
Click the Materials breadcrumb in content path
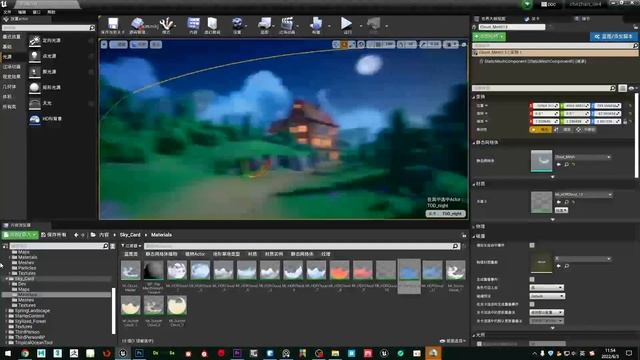(161, 235)
